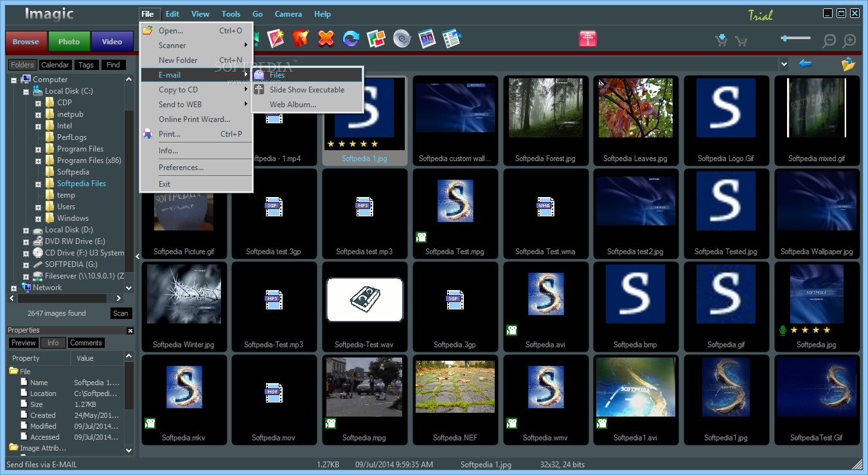Open the Edit menu
Viewport: 868px width, 475px height.
[x=172, y=14]
